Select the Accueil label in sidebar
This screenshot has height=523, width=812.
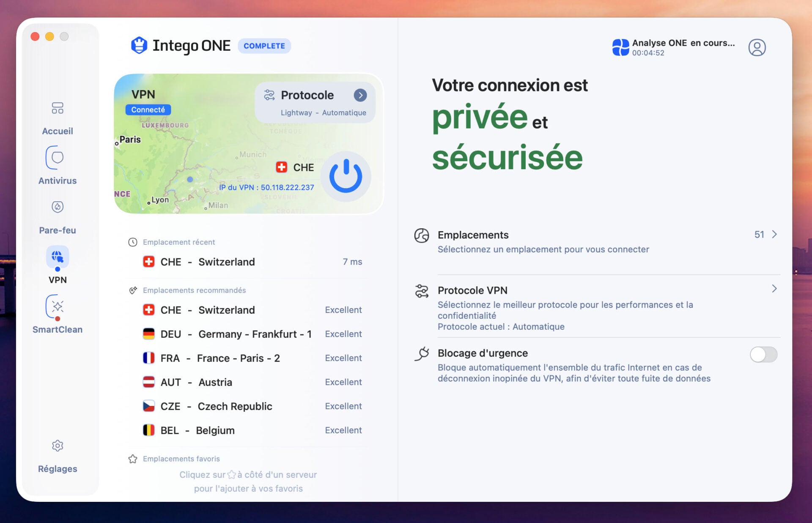tap(58, 131)
